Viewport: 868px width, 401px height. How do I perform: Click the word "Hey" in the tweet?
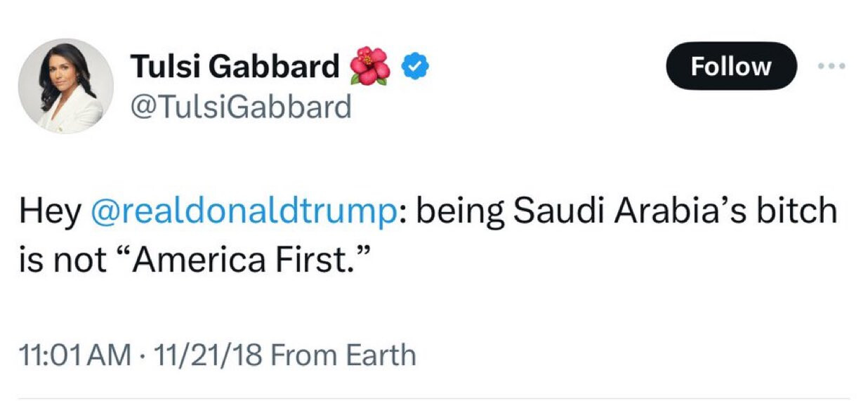tap(49, 211)
